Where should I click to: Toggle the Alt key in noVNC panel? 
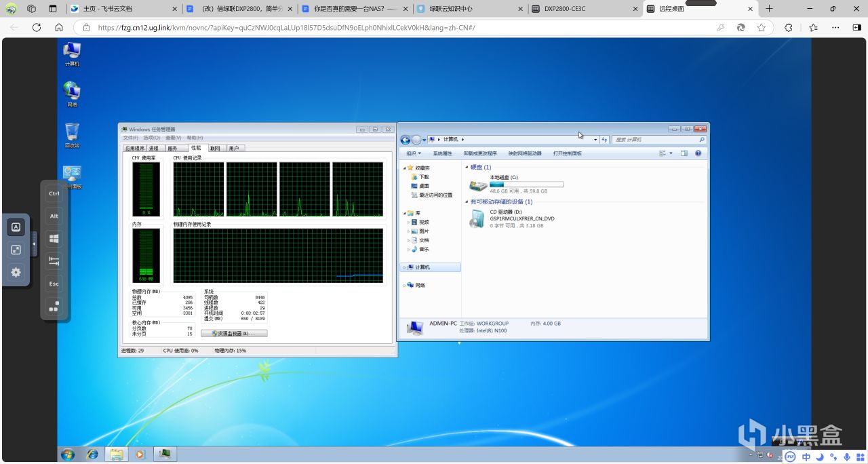[54, 216]
